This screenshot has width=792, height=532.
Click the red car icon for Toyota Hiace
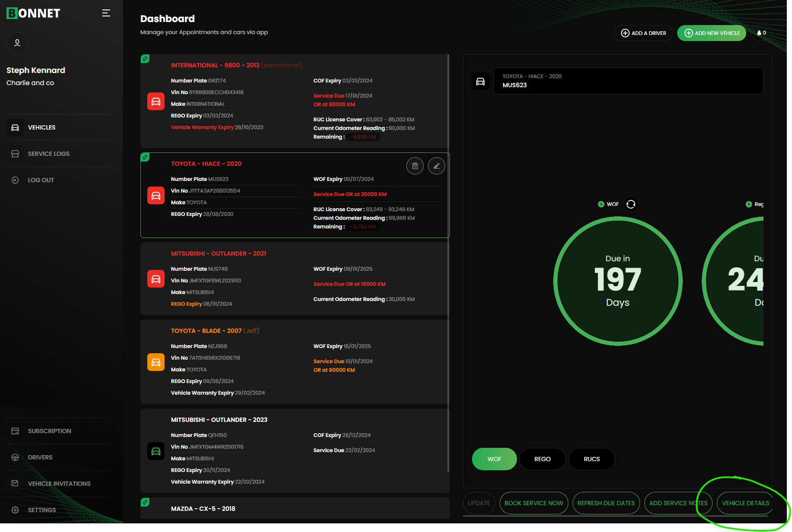[156, 196]
